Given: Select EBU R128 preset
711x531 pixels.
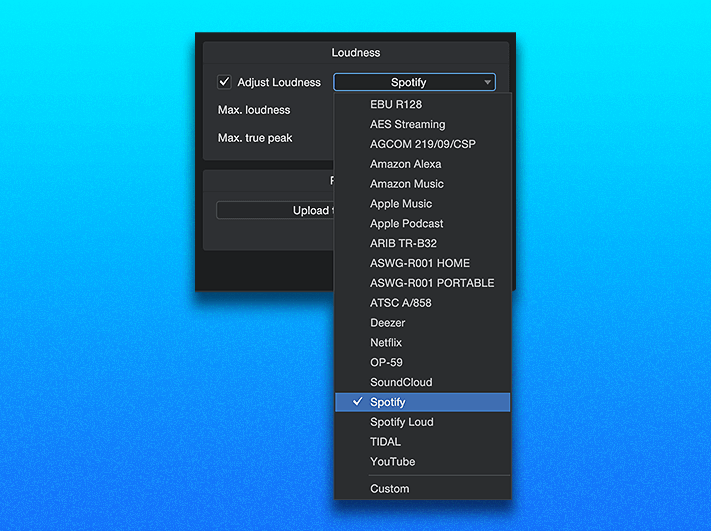Looking at the screenshot, I should point(423,104).
